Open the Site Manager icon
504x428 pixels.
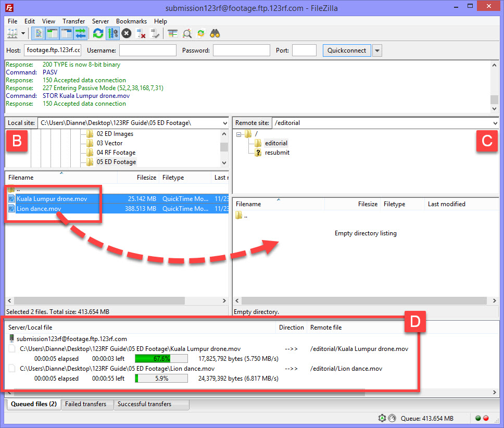click(x=12, y=33)
